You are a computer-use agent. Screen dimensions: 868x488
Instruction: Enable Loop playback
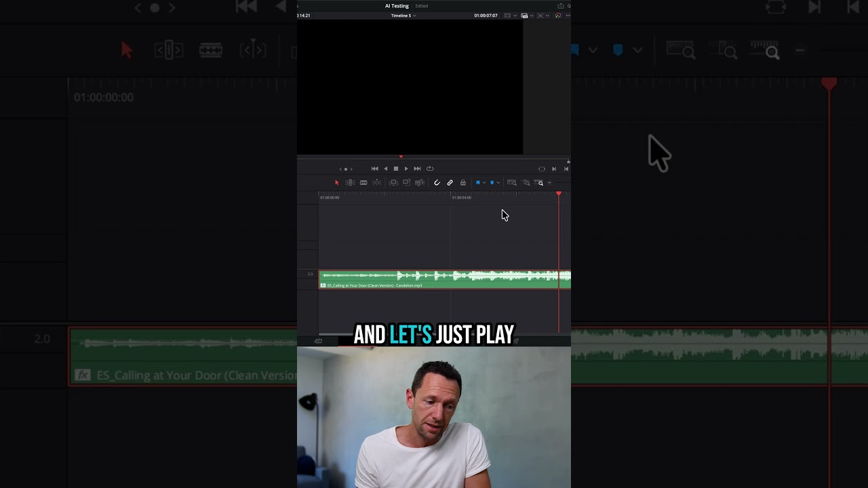(430, 169)
